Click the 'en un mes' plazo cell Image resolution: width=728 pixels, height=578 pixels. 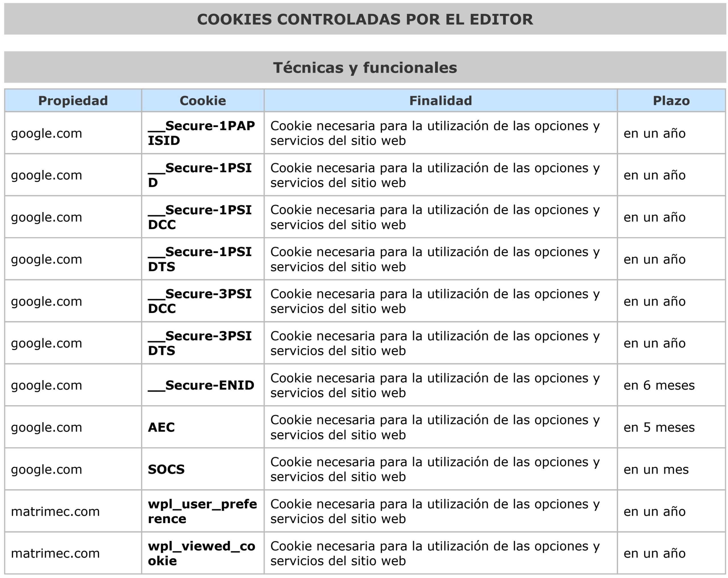(671, 469)
